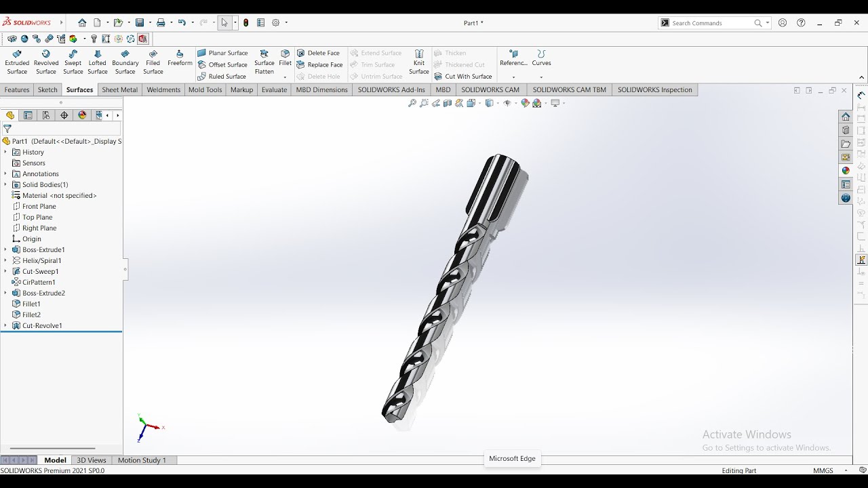Click Planar Surface button
This screenshot has width=868, height=488.
222,53
